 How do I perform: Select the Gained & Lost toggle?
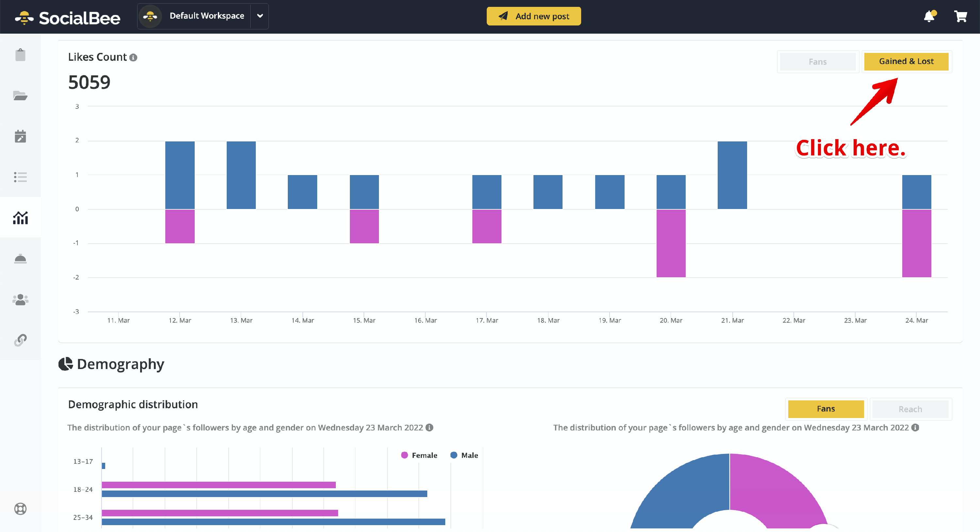906,61
